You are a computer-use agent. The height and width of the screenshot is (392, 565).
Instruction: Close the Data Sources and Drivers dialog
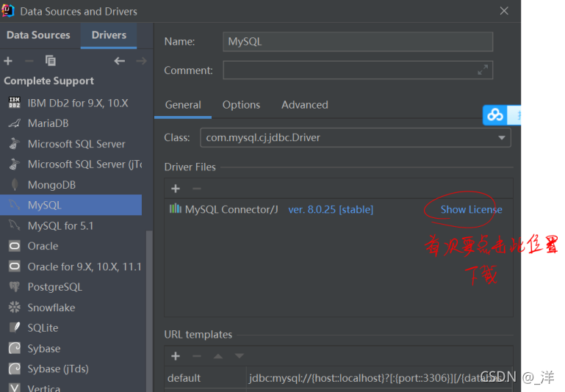click(x=504, y=11)
